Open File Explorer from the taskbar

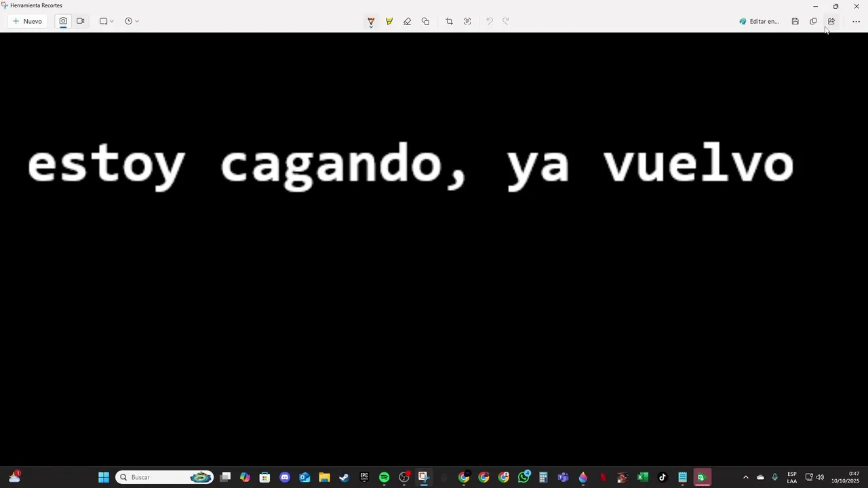pyautogui.click(x=324, y=477)
